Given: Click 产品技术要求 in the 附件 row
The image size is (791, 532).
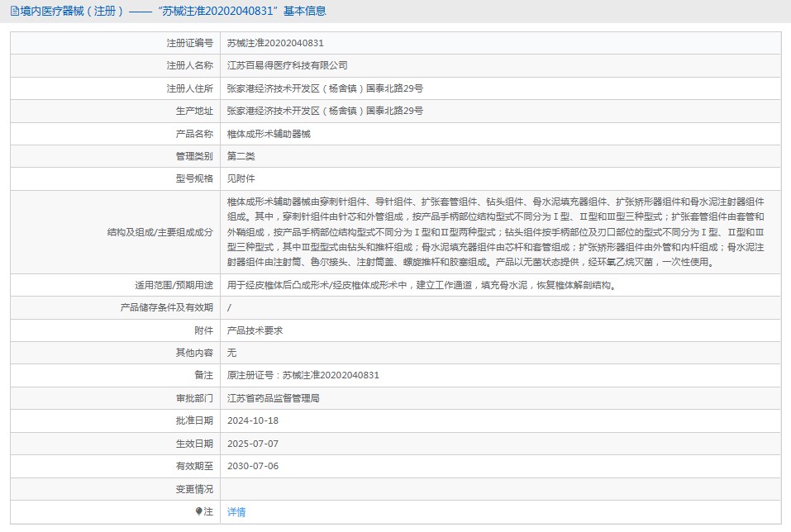Looking at the screenshot, I should (255, 330).
